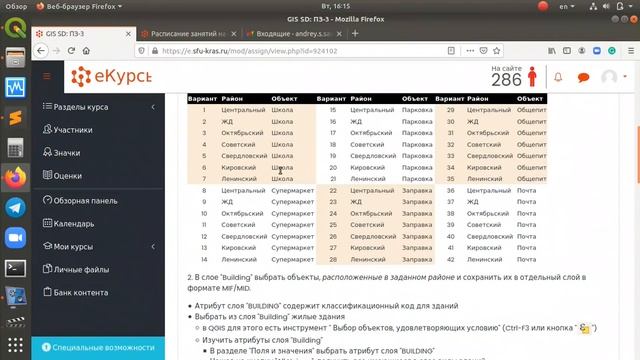Select Парковка in variant 15 row
The height and width of the screenshot is (360, 640).
(x=417, y=110)
